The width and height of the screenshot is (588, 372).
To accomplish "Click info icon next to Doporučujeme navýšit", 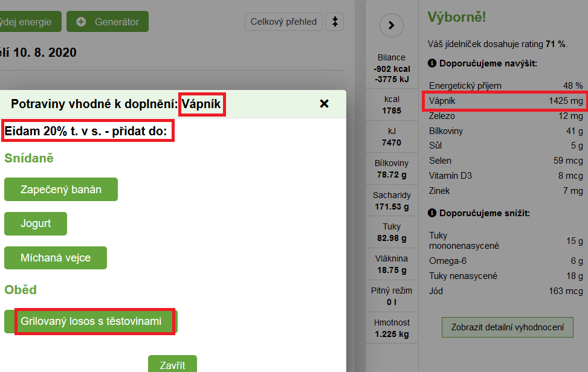I will pyautogui.click(x=432, y=63).
